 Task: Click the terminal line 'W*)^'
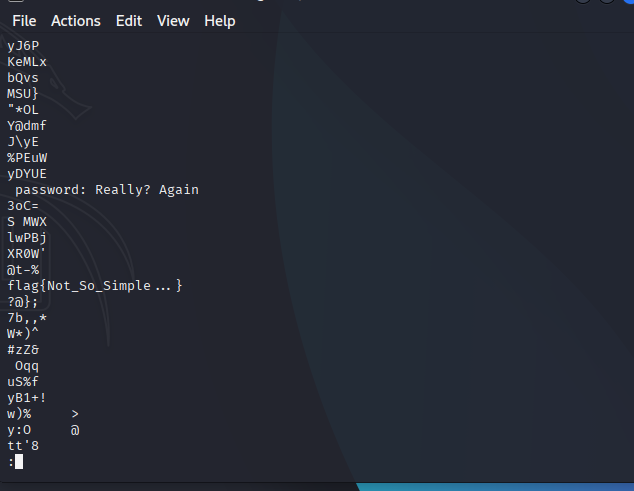23,334
